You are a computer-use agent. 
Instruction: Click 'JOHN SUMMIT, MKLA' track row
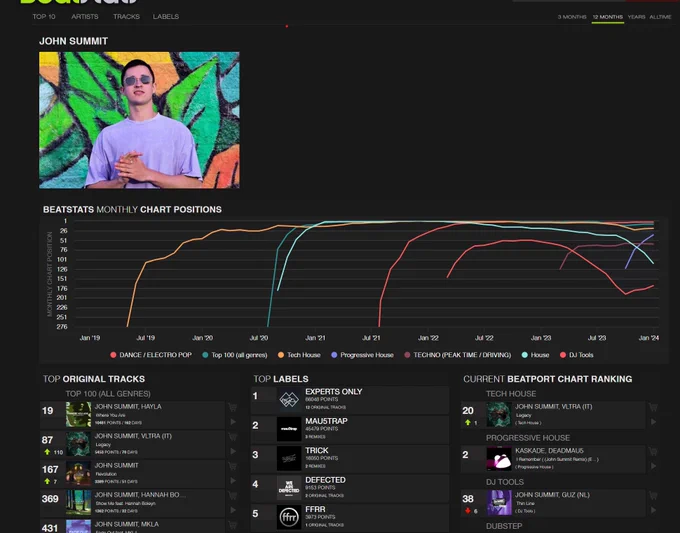[x=132, y=526]
